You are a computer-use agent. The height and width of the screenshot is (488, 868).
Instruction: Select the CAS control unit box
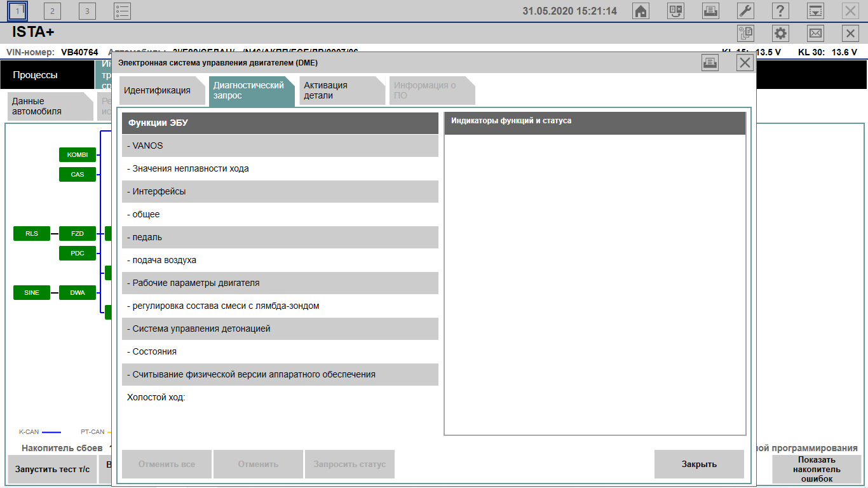click(x=78, y=174)
